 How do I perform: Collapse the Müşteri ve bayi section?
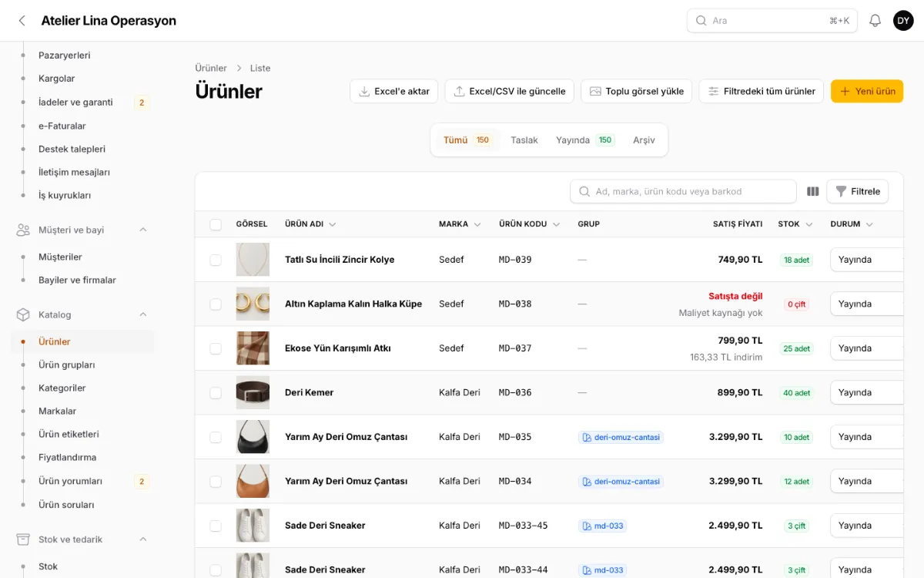point(142,230)
